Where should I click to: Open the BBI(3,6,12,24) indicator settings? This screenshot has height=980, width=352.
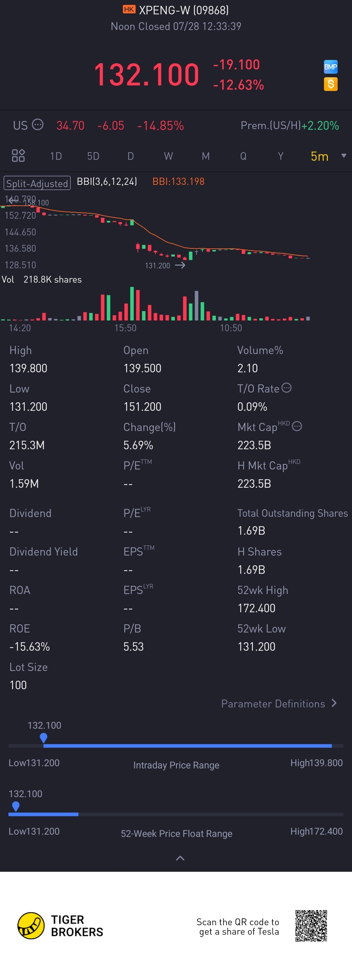coord(107,182)
